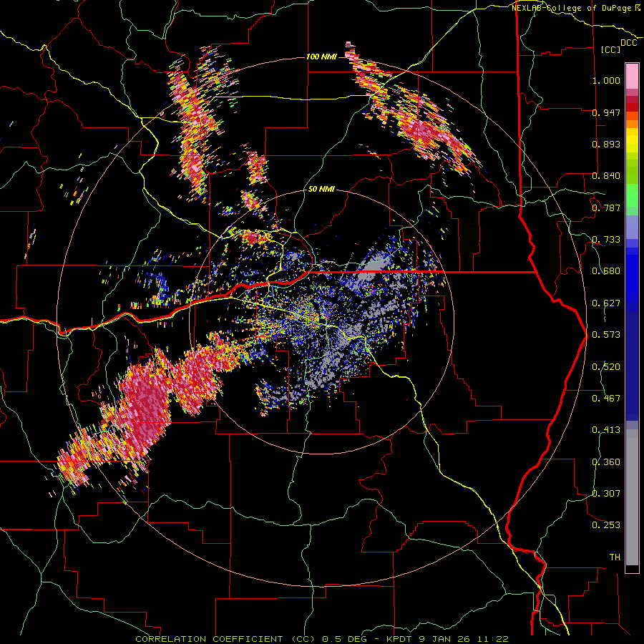Click the 0.680 legend value
This screenshot has width=644, height=644.
point(606,271)
